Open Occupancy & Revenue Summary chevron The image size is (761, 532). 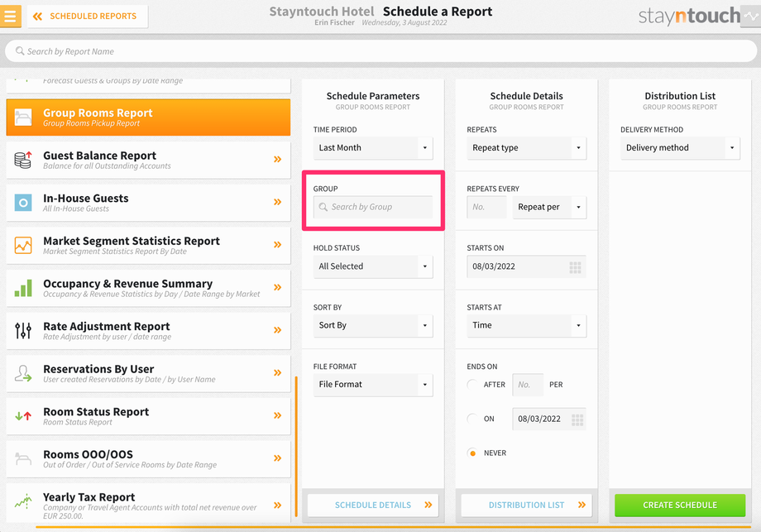278,287
